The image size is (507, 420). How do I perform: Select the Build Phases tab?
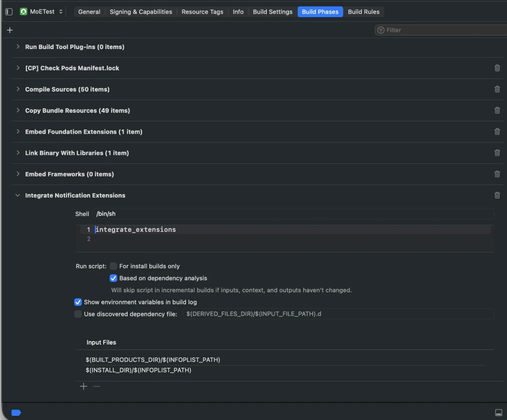pos(320,12)
